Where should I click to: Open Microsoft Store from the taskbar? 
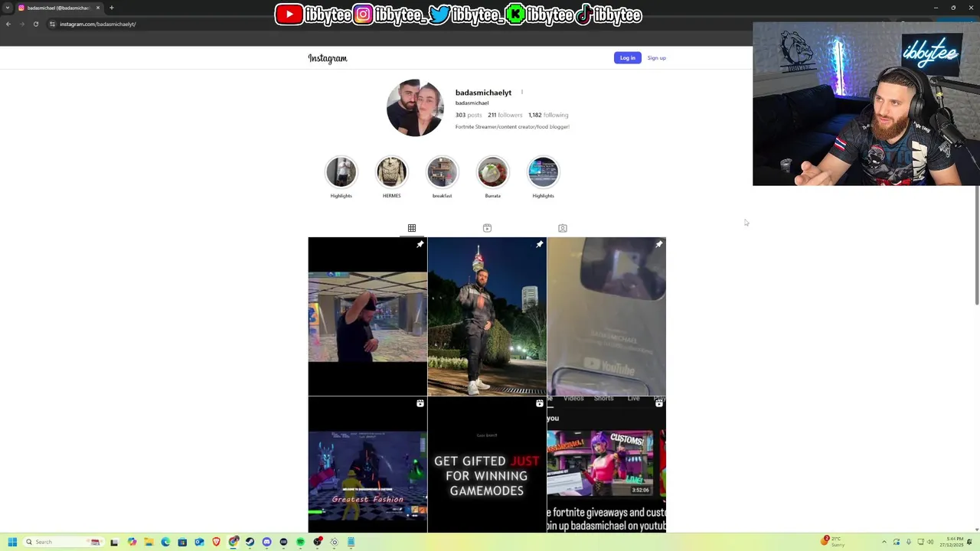182,542
